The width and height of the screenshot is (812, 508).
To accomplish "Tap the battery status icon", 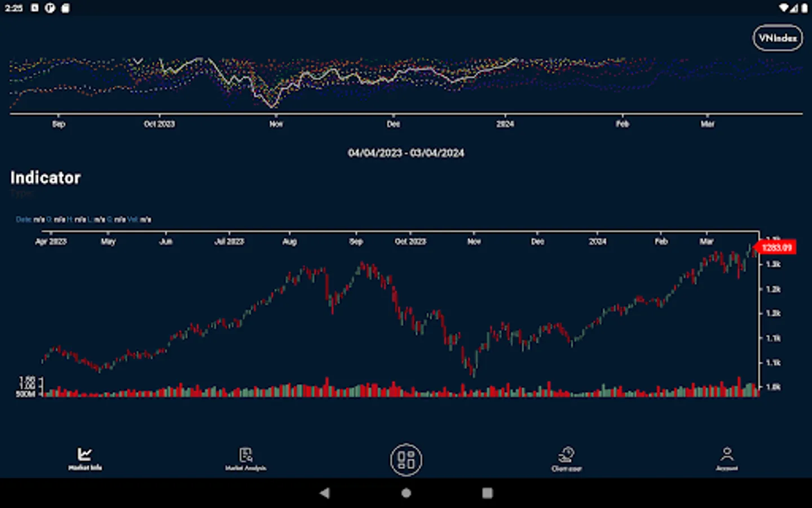I will tap(805, 8).
